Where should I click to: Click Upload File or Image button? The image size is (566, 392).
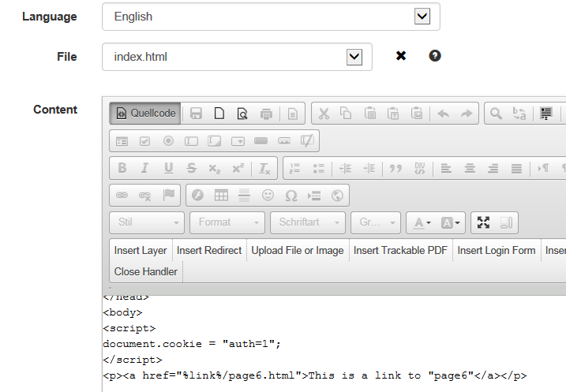point(298,250)
